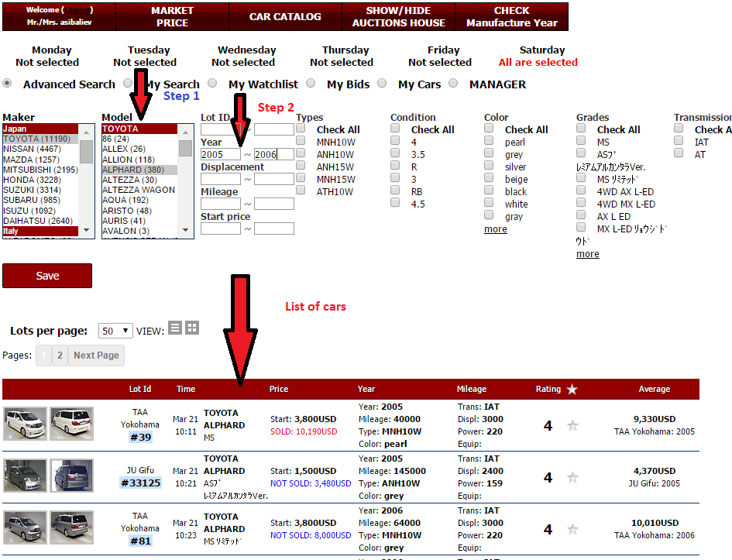Star the lot #81 Alphard
Image resolution: width=732 pixels, height=560 pixels.
[572, 530]
